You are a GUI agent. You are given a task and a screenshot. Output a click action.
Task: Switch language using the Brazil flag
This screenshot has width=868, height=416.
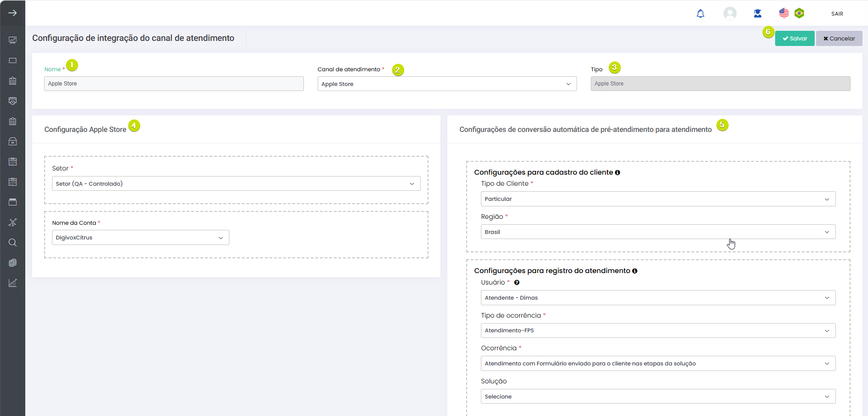(799, 13)
